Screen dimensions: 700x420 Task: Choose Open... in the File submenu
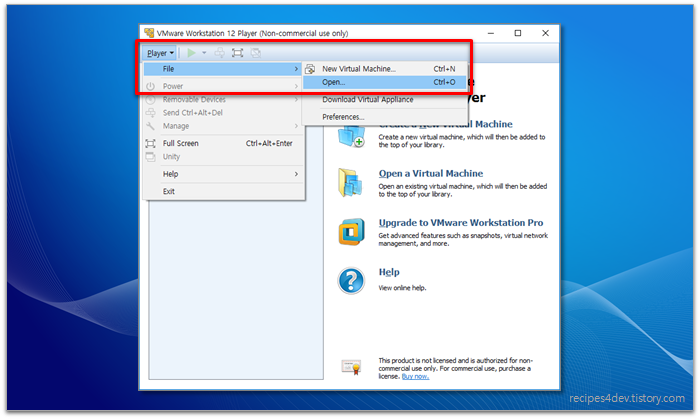point(384,82)
